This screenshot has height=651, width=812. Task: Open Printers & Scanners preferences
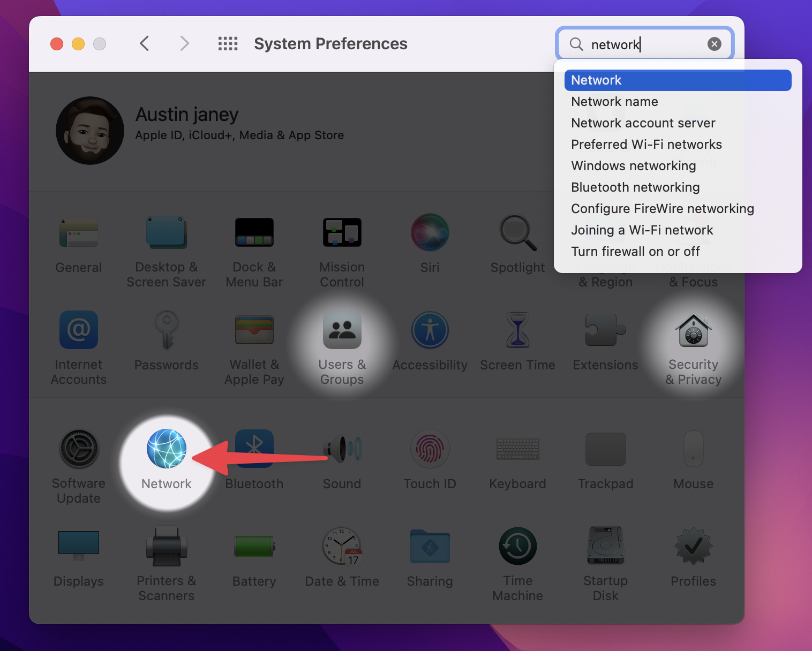point(167,547)
